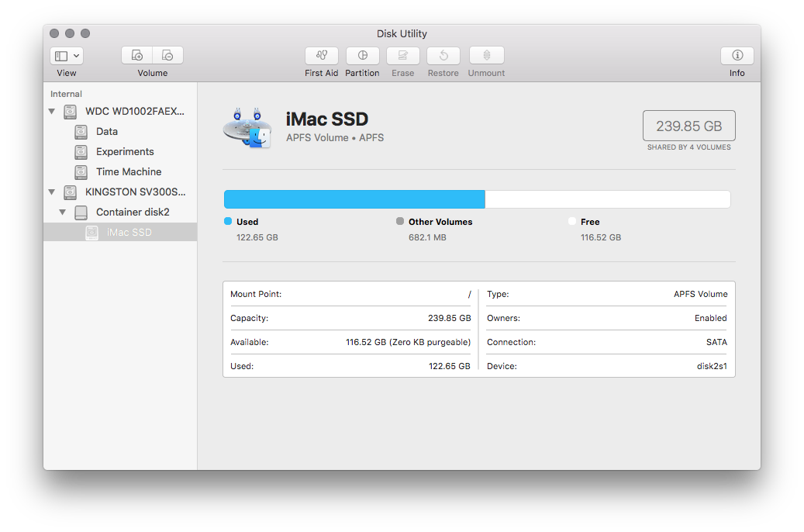804x532 pixels.
Task: Open the Partition pie chart tool
Action: (363, 55)
